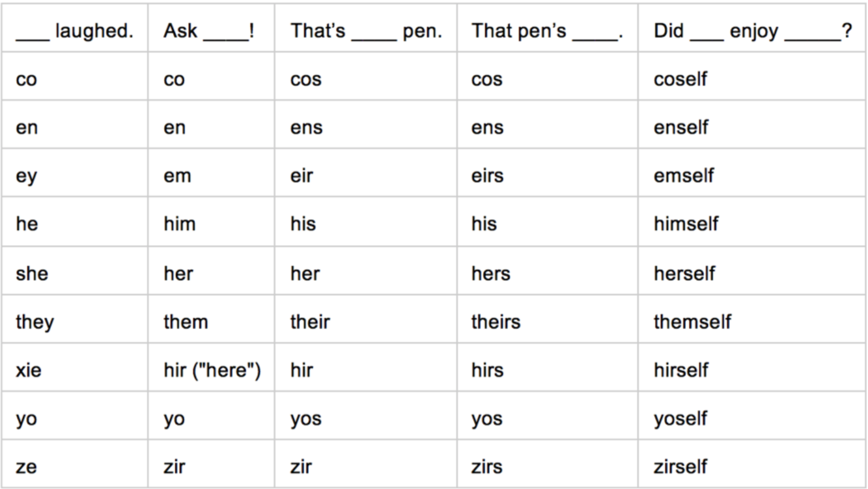Image resolution: width=868 pixels, height=489 pixels.
Task: Click the "xie" cell
Action: [x=29, y=370]
